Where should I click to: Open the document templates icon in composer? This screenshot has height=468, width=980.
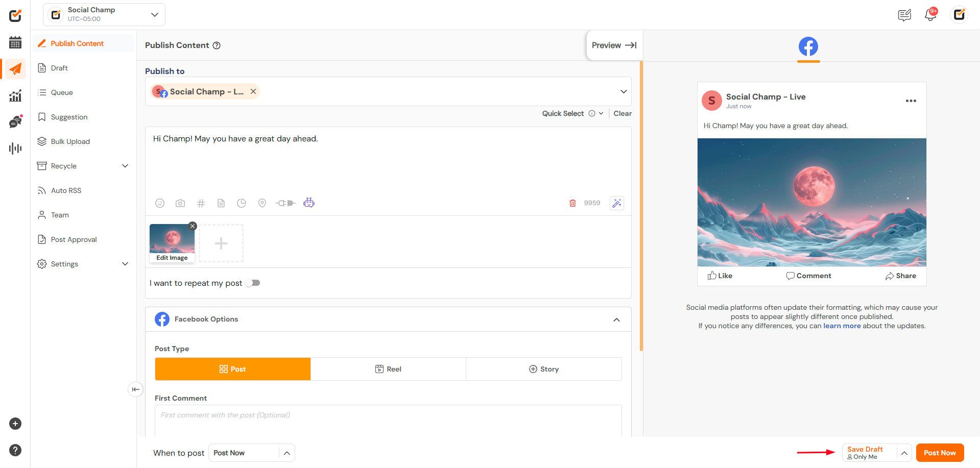[x=221, y=203]
